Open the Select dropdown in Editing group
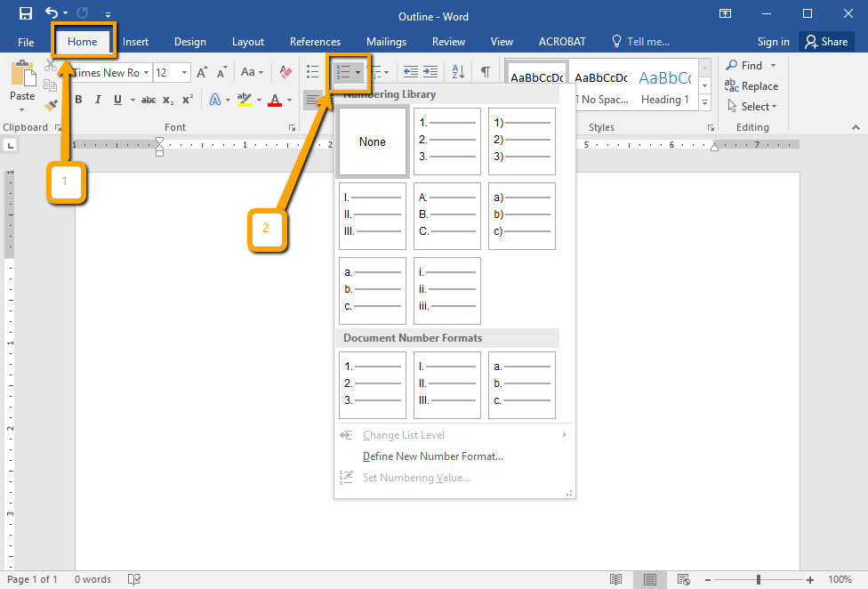This screenshot has height=589, width=868. tap(753, 106)
